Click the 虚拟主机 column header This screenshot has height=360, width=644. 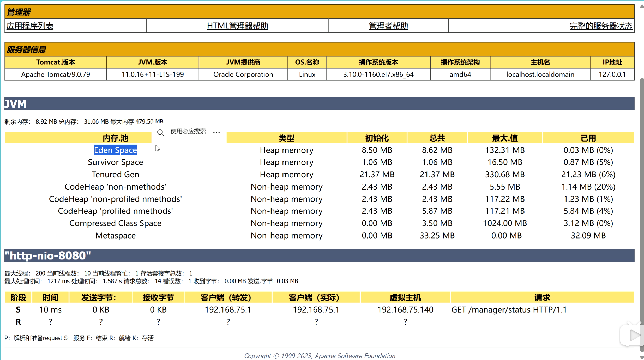pos(405,297)
